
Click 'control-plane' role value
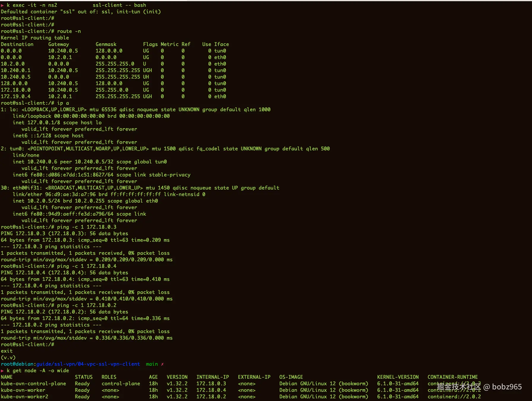(x=121, y=384)
